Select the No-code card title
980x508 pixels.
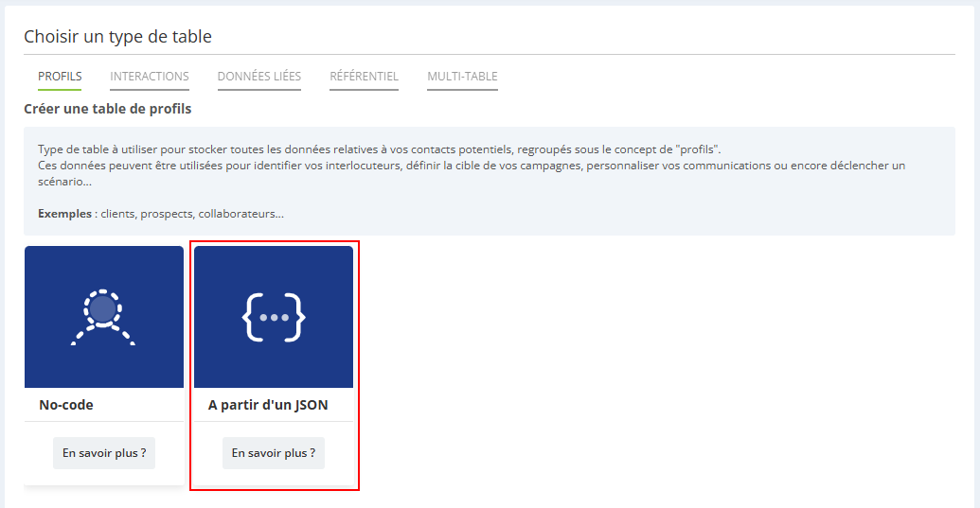coord(66,405)
